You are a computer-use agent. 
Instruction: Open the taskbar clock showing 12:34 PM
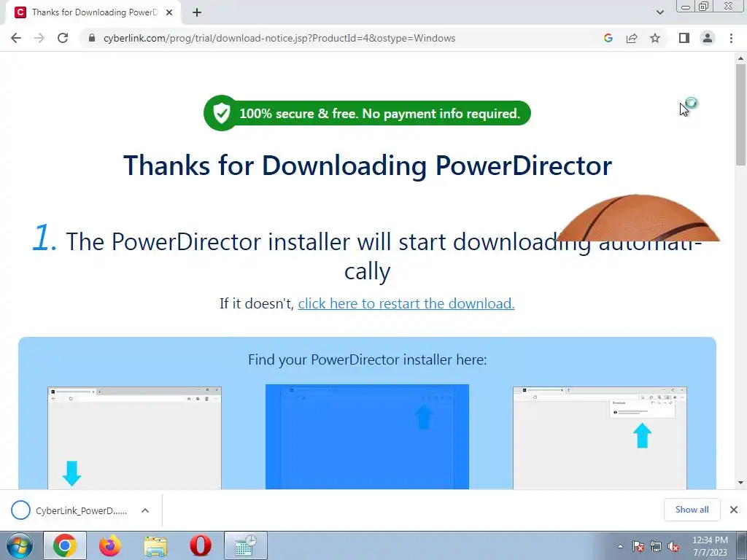coord(710,546)
